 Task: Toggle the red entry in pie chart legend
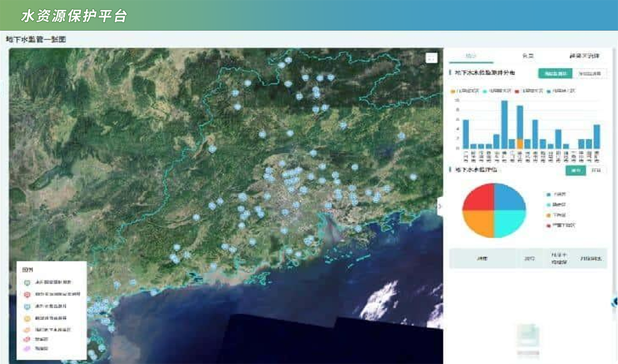point(560,226)
